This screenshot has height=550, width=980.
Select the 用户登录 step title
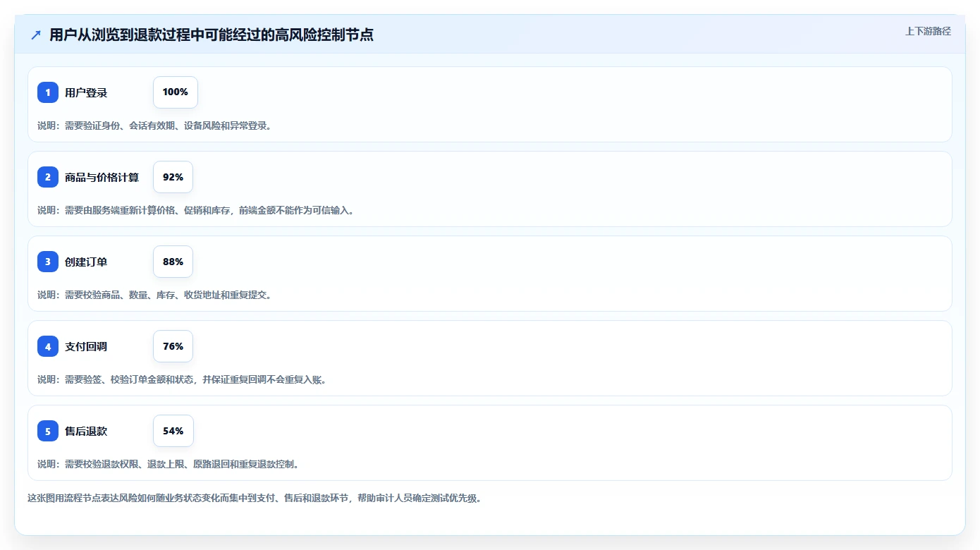86,92
